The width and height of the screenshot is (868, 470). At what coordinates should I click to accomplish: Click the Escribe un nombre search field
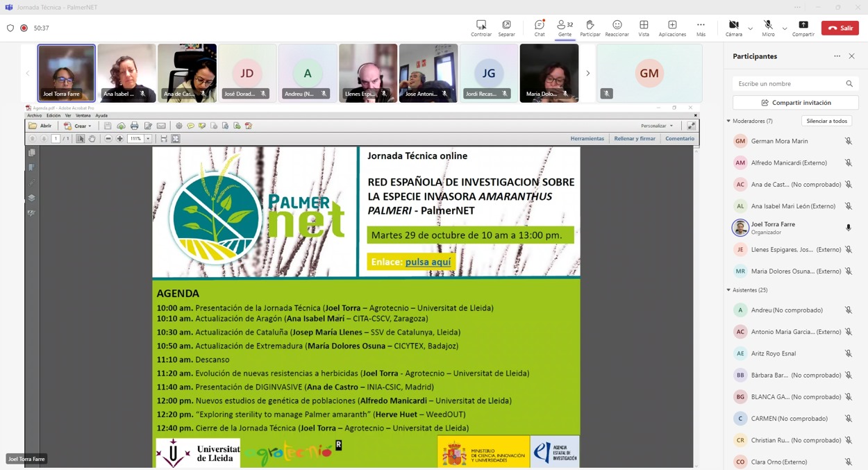coord(789,83)
